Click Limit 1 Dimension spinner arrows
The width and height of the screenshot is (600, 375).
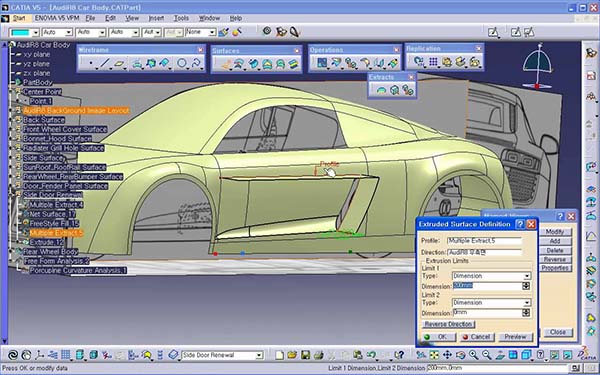click(x=526, y=286)
